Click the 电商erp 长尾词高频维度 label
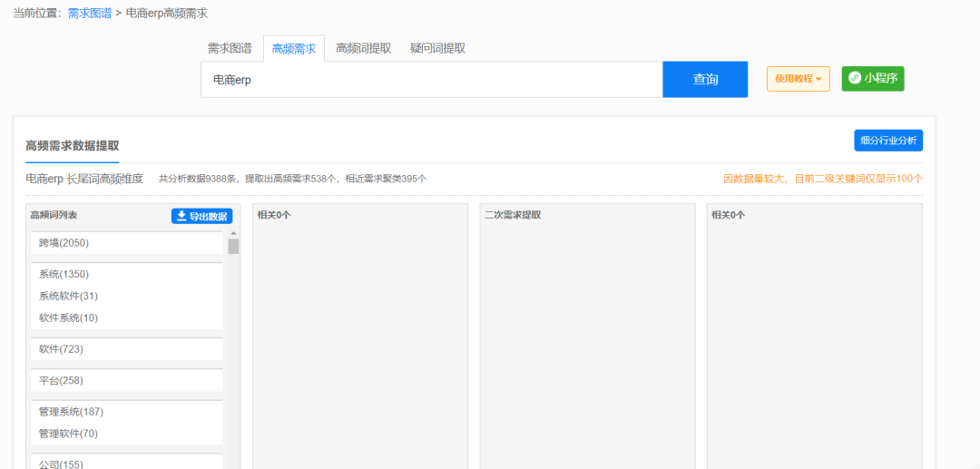Image resolution: width=980 pixels, height=469 pixels. [84, 180]
